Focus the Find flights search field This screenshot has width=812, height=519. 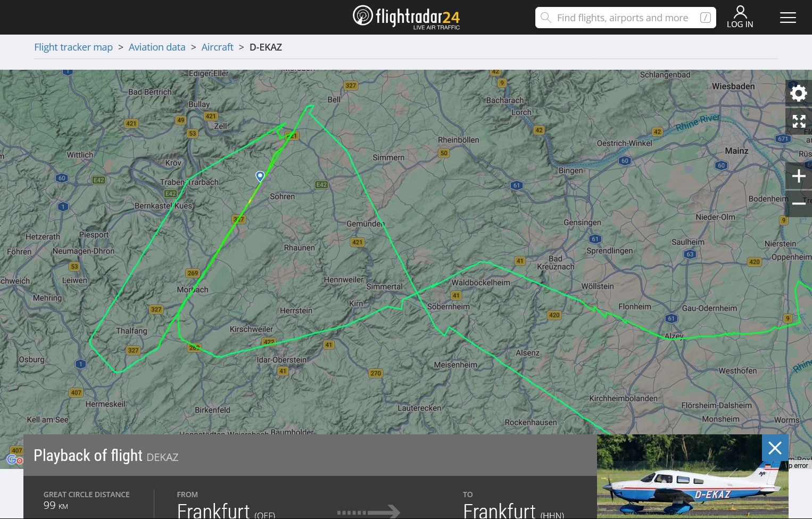(x=625, y=18)
